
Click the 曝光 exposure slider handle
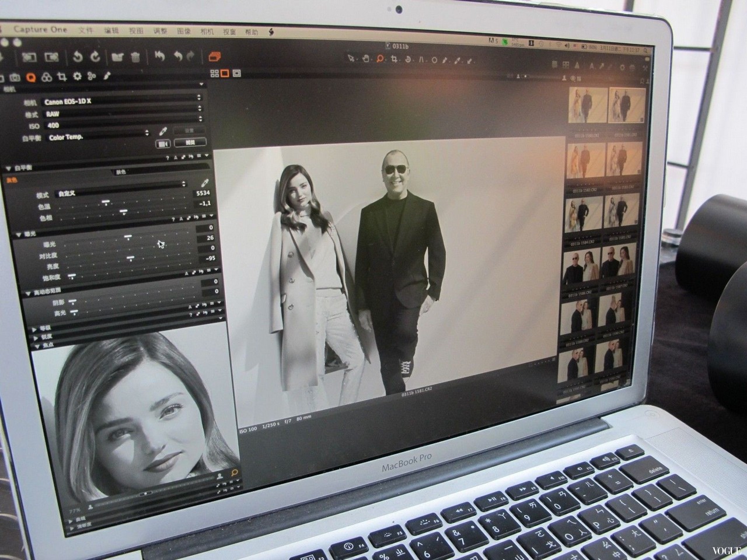tap(128, 237)
